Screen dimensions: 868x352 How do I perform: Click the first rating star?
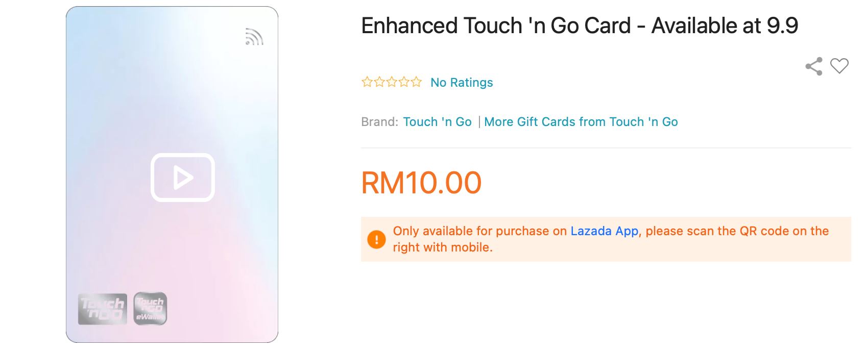click(x=367, y=82)
